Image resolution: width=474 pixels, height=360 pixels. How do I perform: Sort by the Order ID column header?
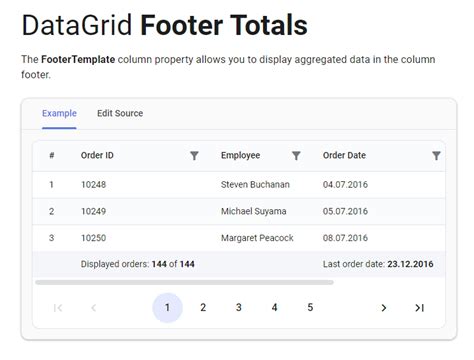click(97, 155)
